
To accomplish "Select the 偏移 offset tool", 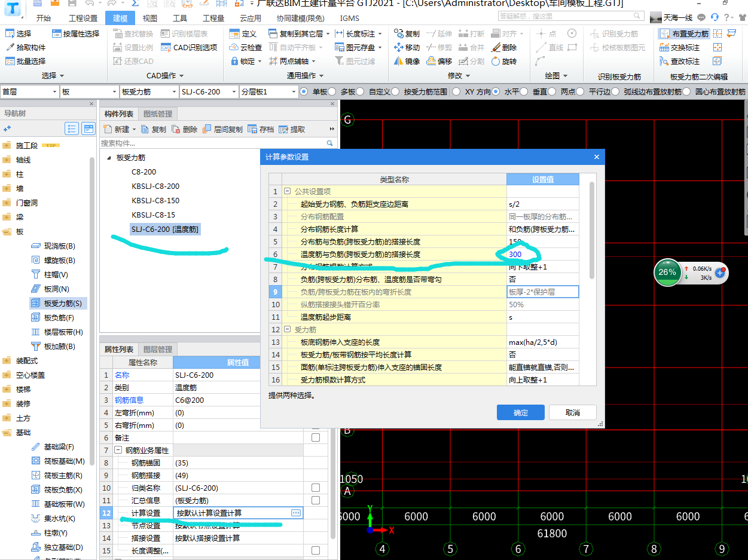I will pyautogui.click(x=439, y=61).
